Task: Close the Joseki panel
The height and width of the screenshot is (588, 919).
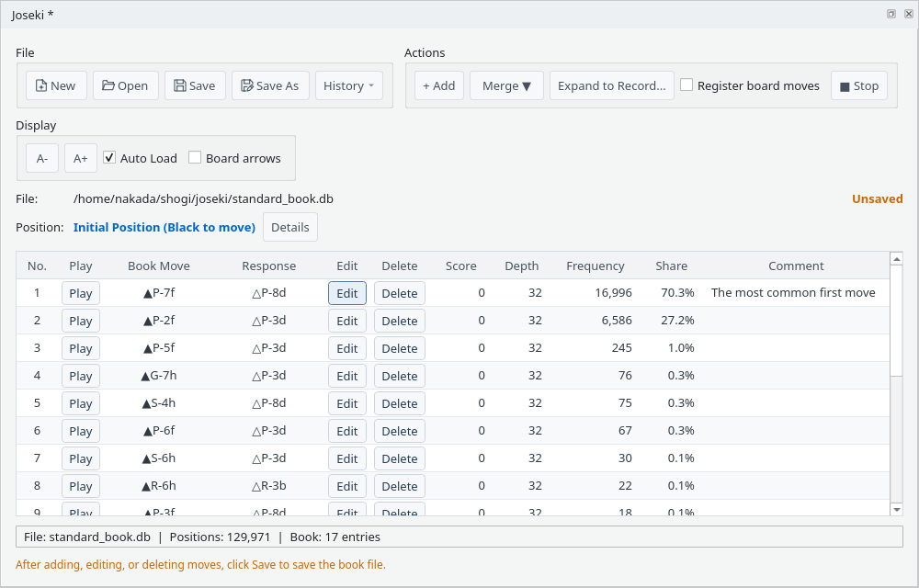Action: click(x=909, y=14)
